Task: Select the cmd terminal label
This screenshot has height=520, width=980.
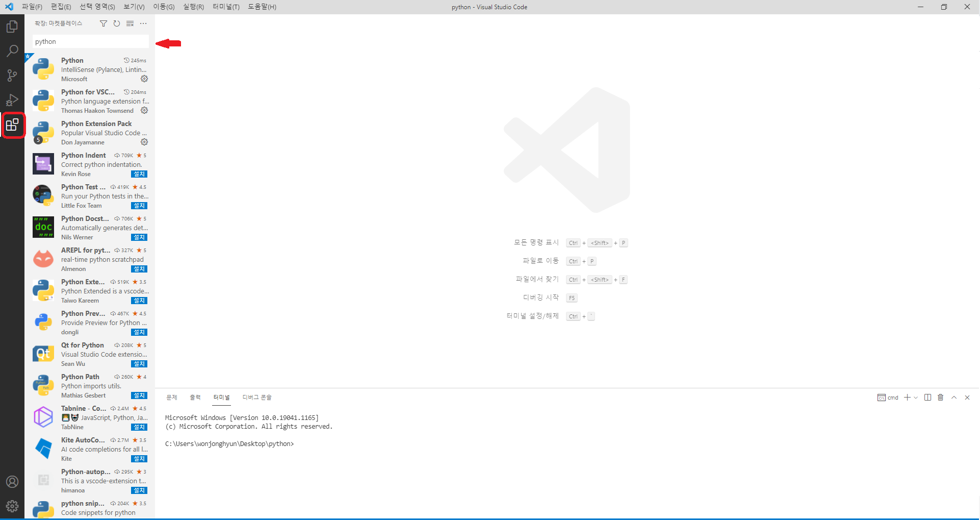Action: click(x=888, y=398)
